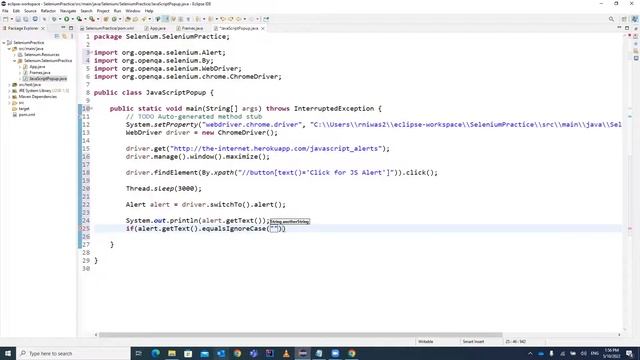This screenshot has height=360, width=640.
Task: Open dropdown arrow next to Run button
Action: pyautogui.click(x=72, y=19)
